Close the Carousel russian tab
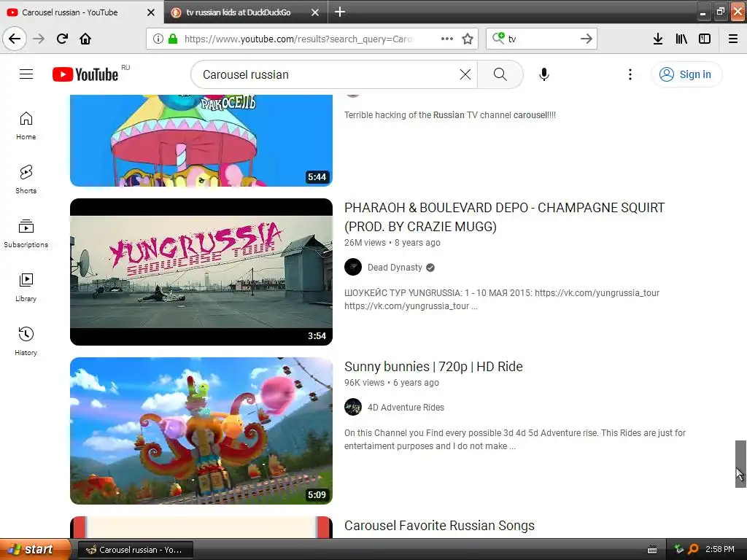The image size is (747, 560). pos(150,12)
